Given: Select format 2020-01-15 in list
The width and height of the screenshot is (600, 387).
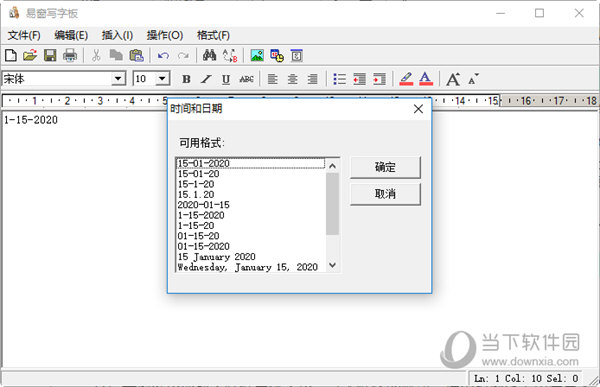Looking at the screenshot, I should pos(251,205).
